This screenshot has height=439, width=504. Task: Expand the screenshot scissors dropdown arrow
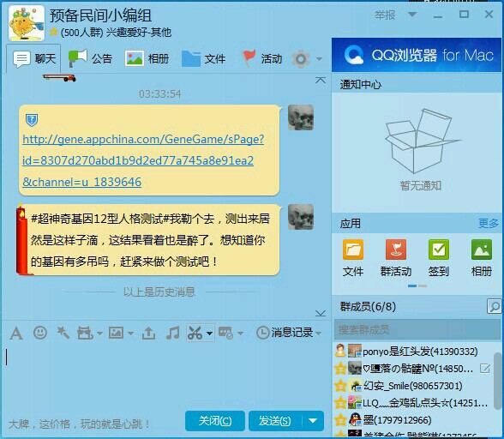pyautogui.click(x=209, y=334)
